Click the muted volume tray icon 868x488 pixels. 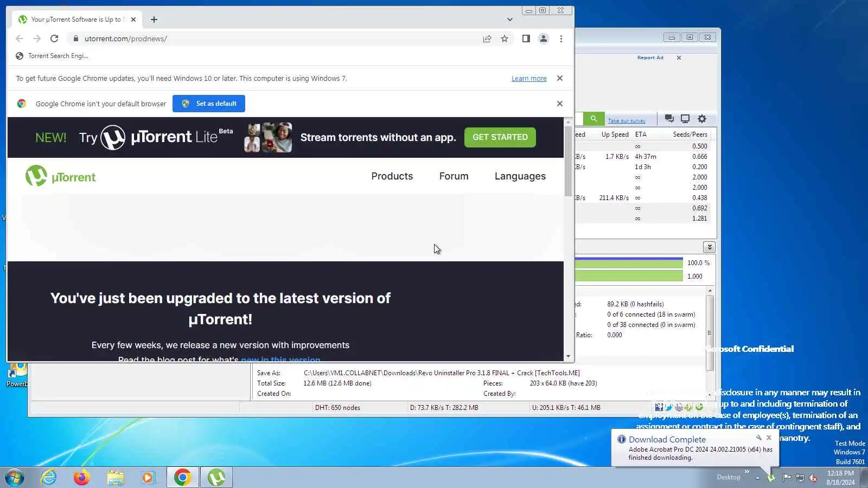(813, 478)
